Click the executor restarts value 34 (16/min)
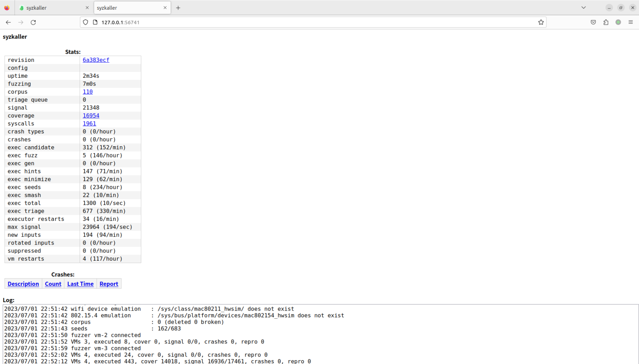 pos(101,219)
